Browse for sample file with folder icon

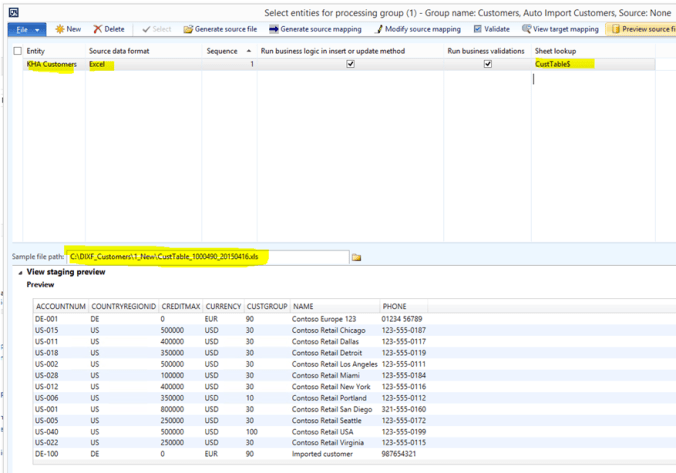coord(357,257)
